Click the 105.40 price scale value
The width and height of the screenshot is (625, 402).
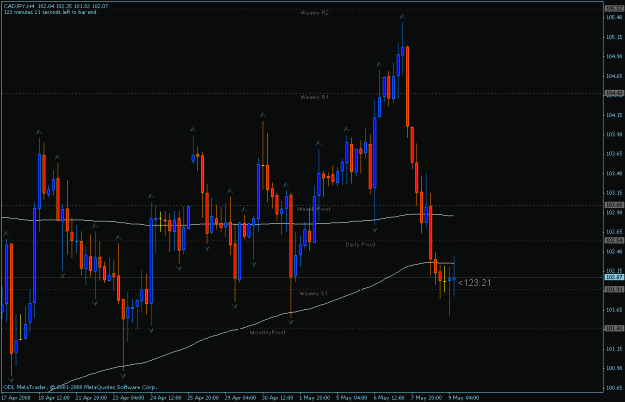[614, 18]
